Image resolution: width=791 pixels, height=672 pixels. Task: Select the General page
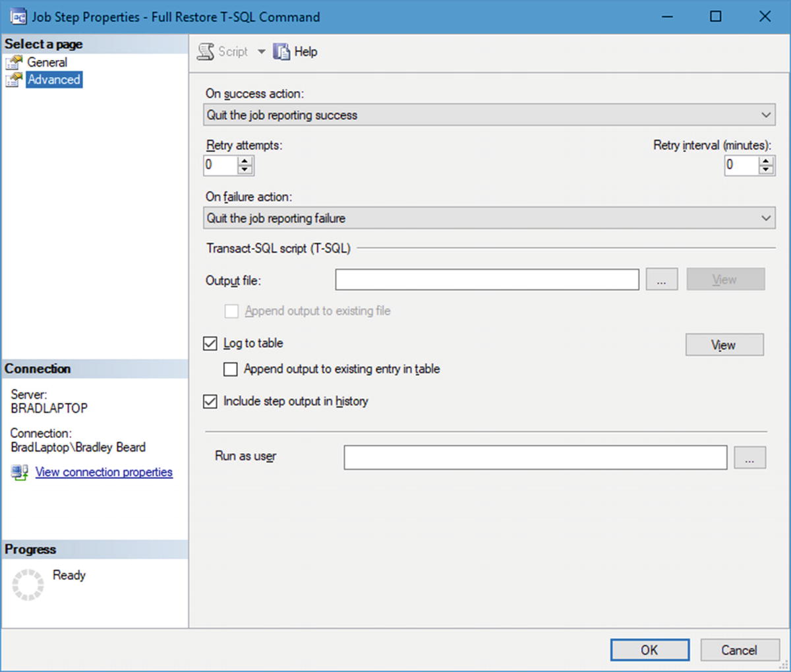(x=47, y=62)
